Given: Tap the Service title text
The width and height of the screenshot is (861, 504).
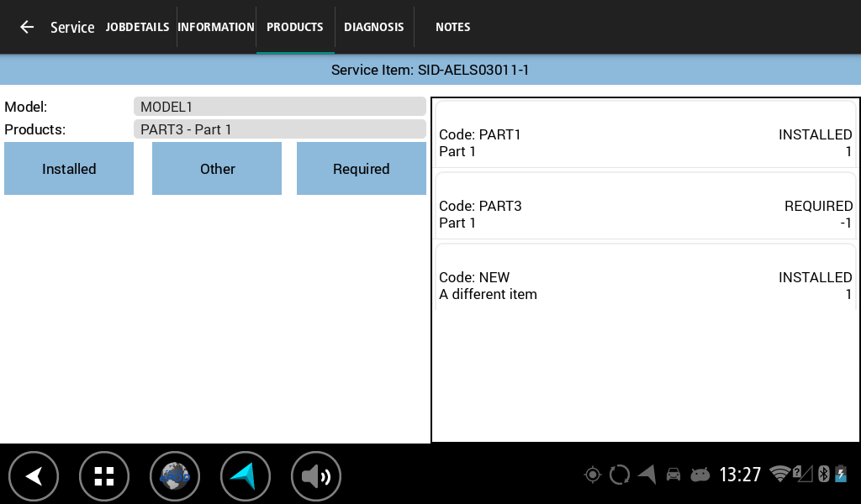Looking at the screenshot, I should (x=72, y=28).
